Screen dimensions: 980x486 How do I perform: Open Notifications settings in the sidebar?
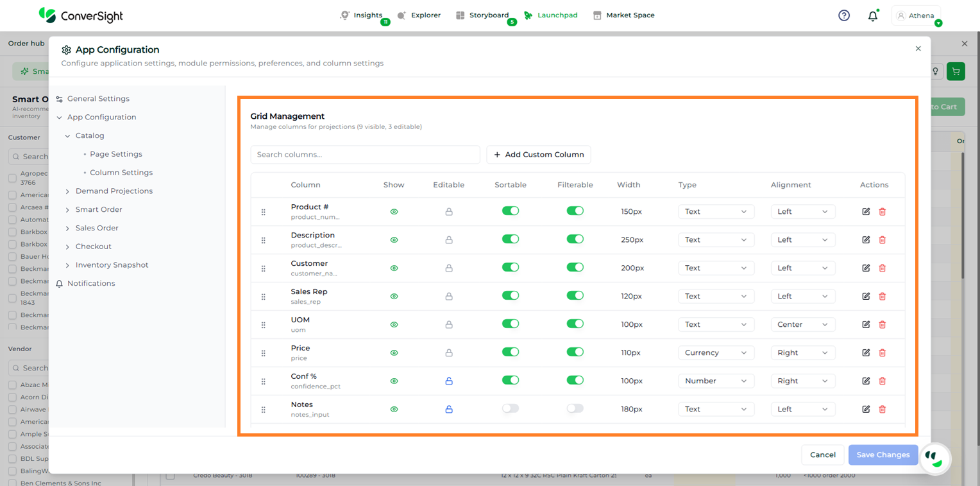click(91, 284)
